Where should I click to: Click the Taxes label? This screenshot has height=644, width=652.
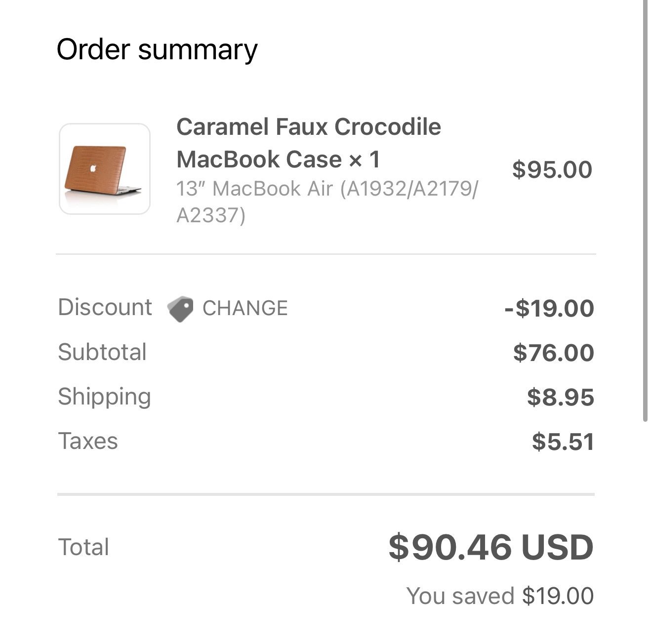(x=88, y=441)
